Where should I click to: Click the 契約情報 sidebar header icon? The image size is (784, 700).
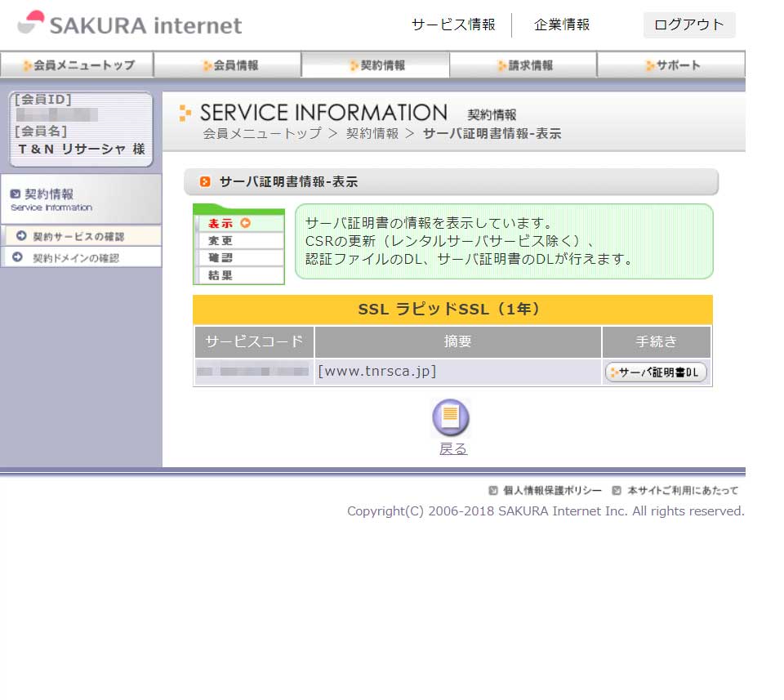(16, 194)
